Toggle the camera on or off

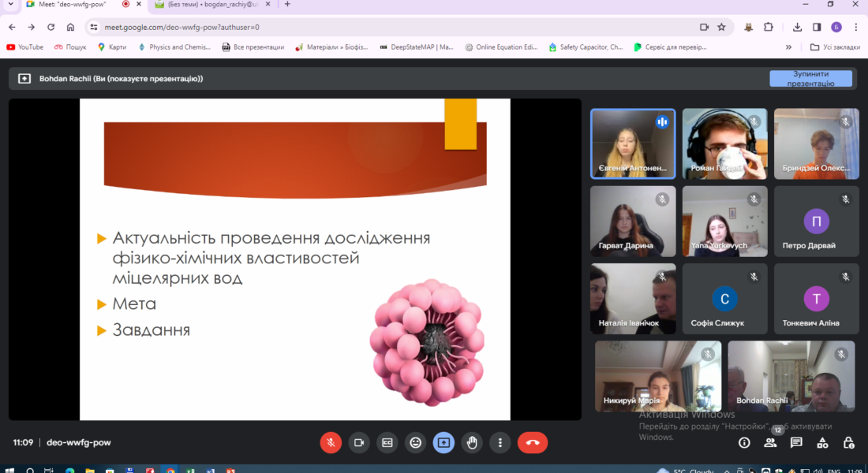[x=359, y=442]
